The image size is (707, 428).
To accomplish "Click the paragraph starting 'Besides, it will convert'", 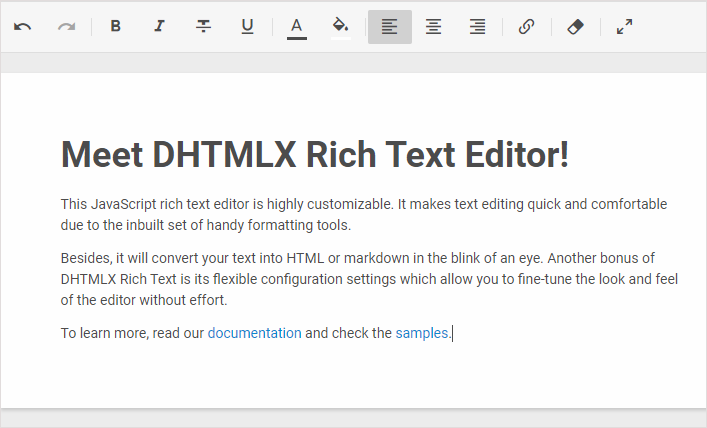I will 369,279.
